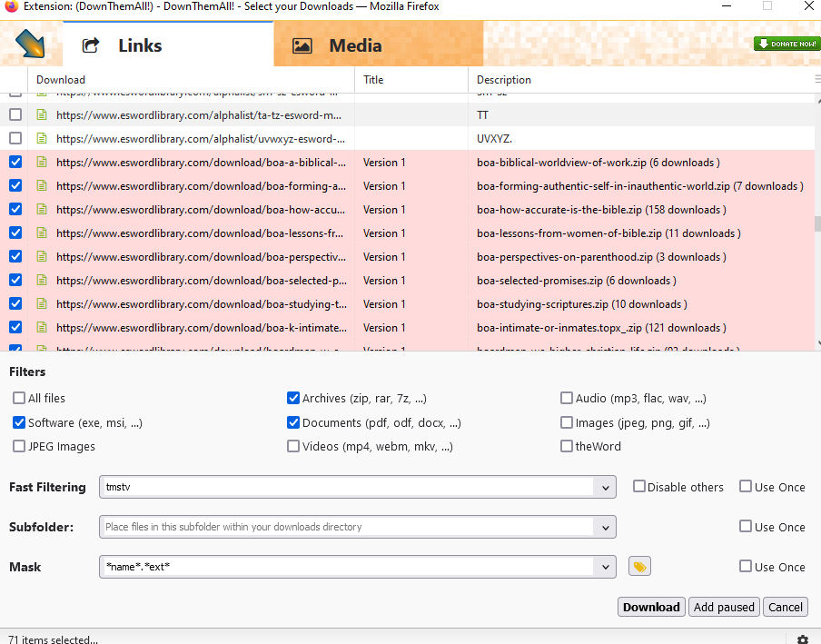This screenshot has height=644, width=821.
Task: Cancel the download selection dialog
Action: tap(785, 607)
